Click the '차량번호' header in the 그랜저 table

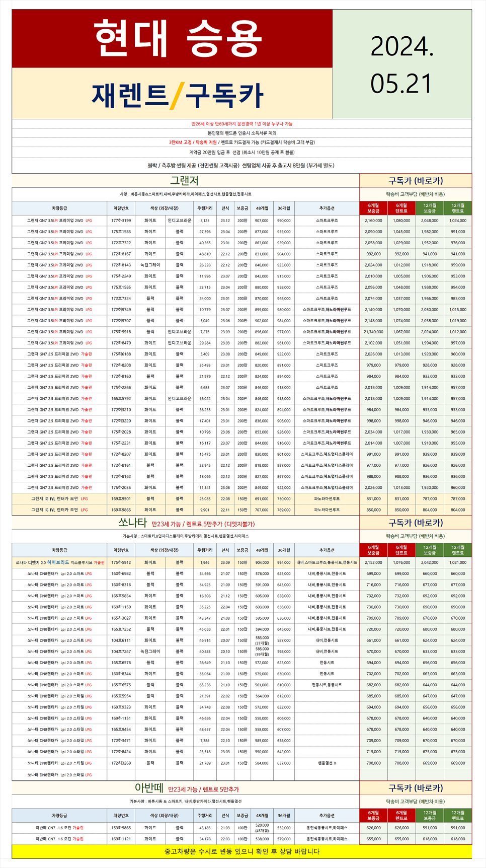pos(121,208)
